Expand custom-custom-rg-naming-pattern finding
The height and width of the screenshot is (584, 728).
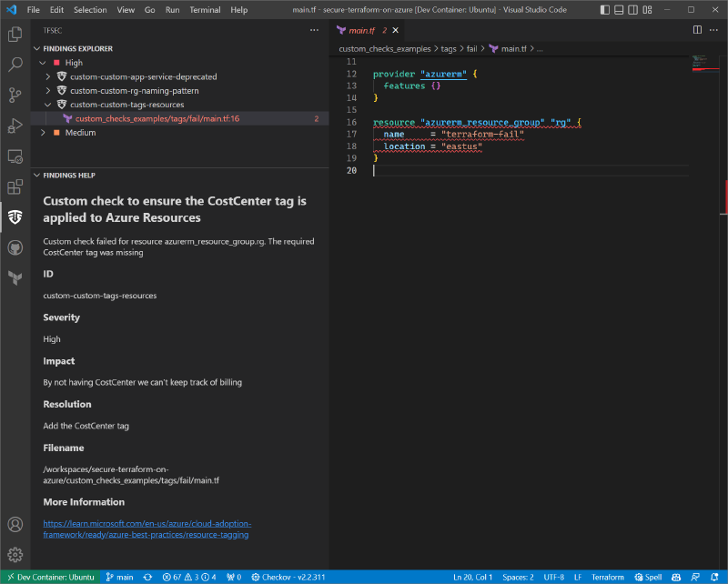pyautogui.click(x=49, y=91)
